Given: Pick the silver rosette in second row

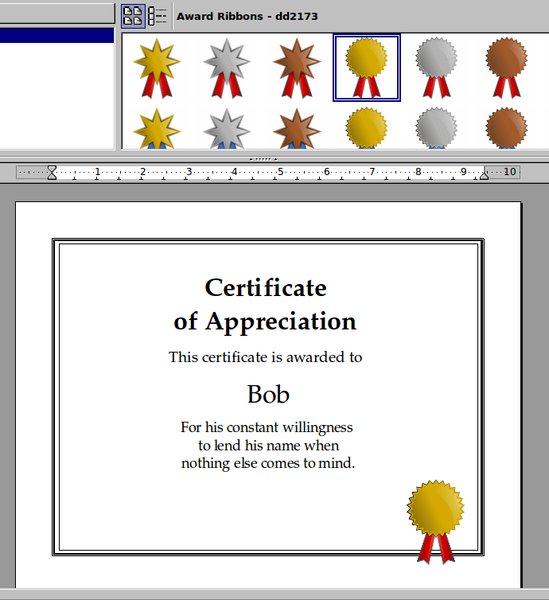Looking at the screenshot, I should click(437, 128).
